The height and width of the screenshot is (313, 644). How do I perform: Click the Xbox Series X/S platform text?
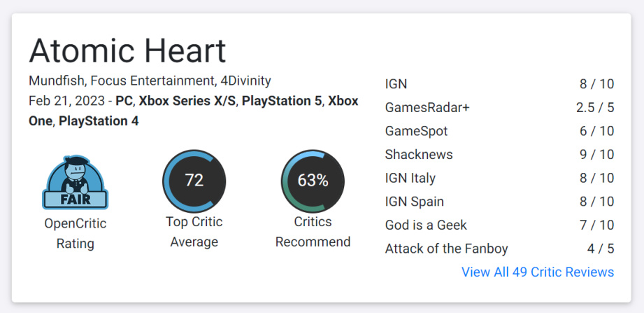[x=187, y=101]
